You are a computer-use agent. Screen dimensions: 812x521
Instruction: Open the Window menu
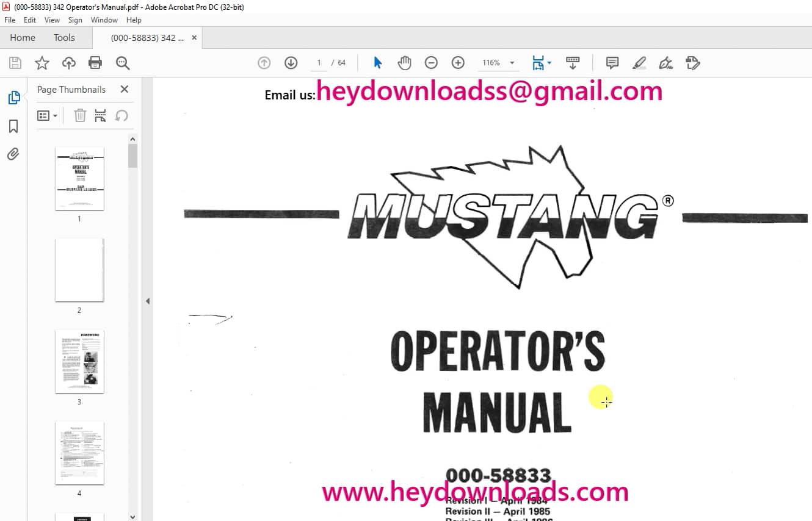tap(104, 20)
